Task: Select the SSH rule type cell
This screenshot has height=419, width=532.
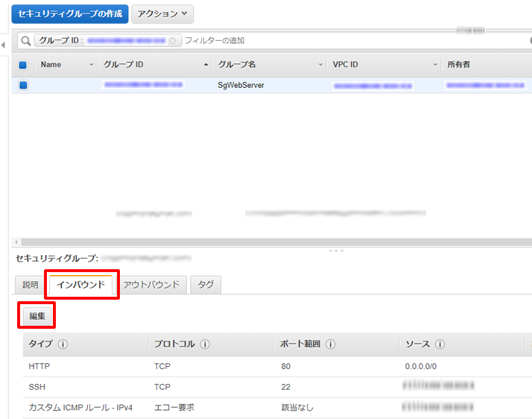Action: pos(37,387)
